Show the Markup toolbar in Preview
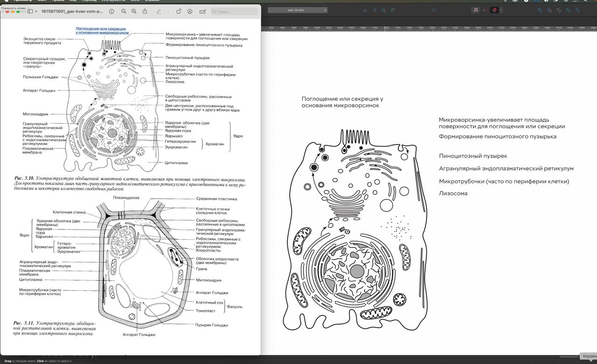597x364 pixels. point(190,11)
